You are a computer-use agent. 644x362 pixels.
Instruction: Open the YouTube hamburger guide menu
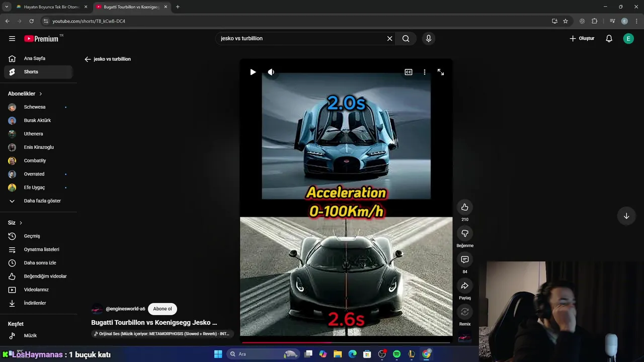point(12,39)
